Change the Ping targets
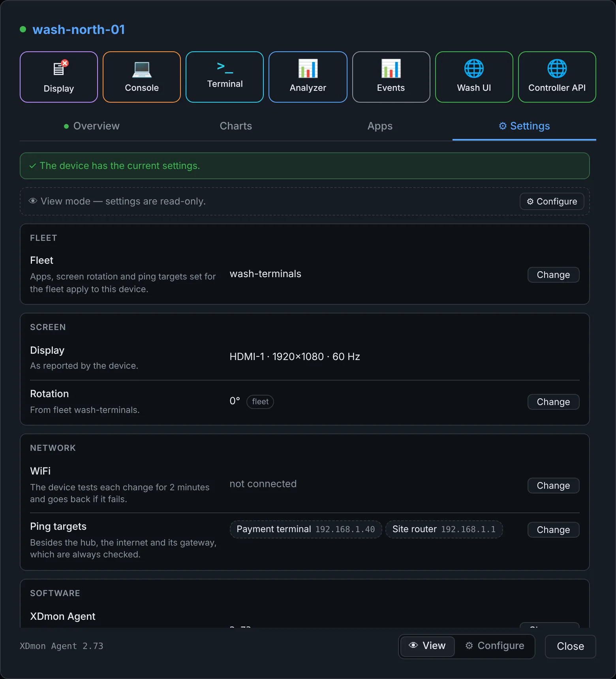The image size is (616, 679). coord(553,530)
